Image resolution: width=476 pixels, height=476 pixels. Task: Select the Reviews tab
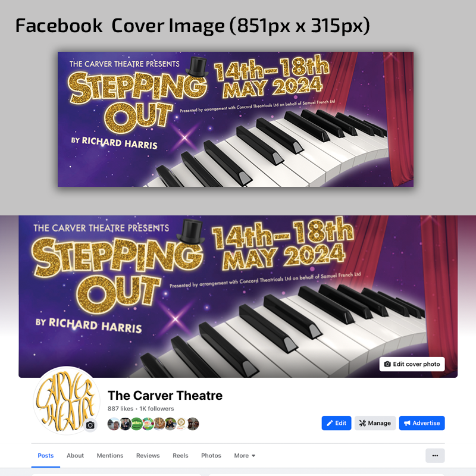pos(148,455)
